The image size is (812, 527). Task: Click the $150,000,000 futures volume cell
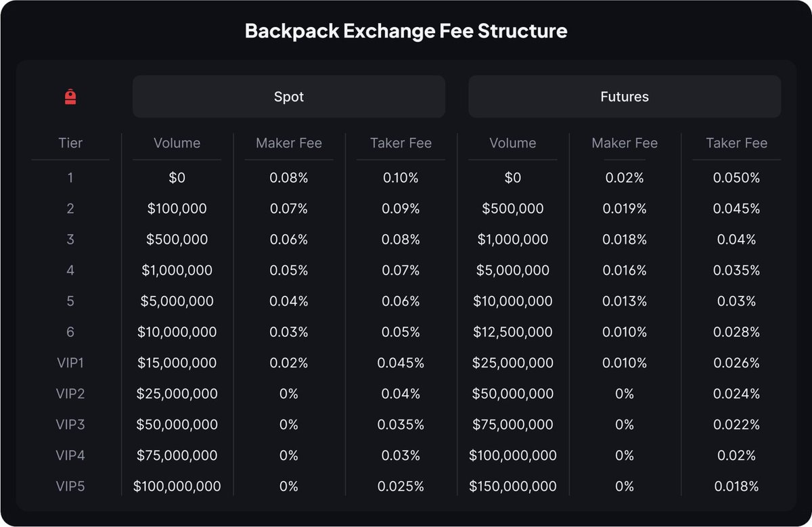click(513, 486)
